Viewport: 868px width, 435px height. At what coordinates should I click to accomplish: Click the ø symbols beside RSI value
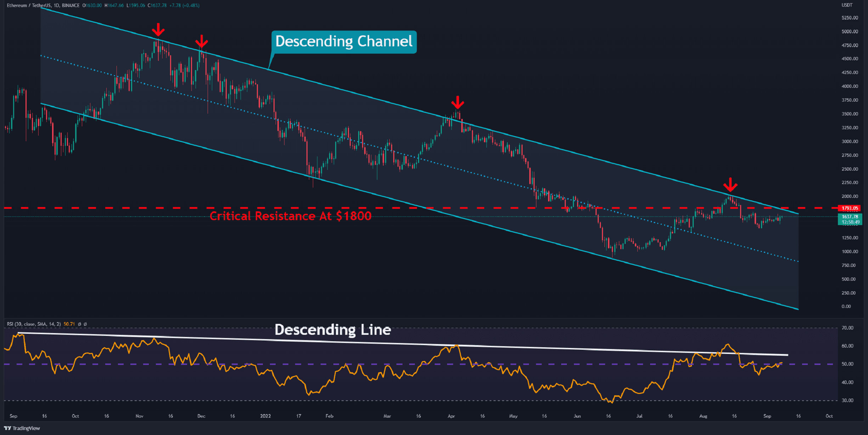(82, 324)
